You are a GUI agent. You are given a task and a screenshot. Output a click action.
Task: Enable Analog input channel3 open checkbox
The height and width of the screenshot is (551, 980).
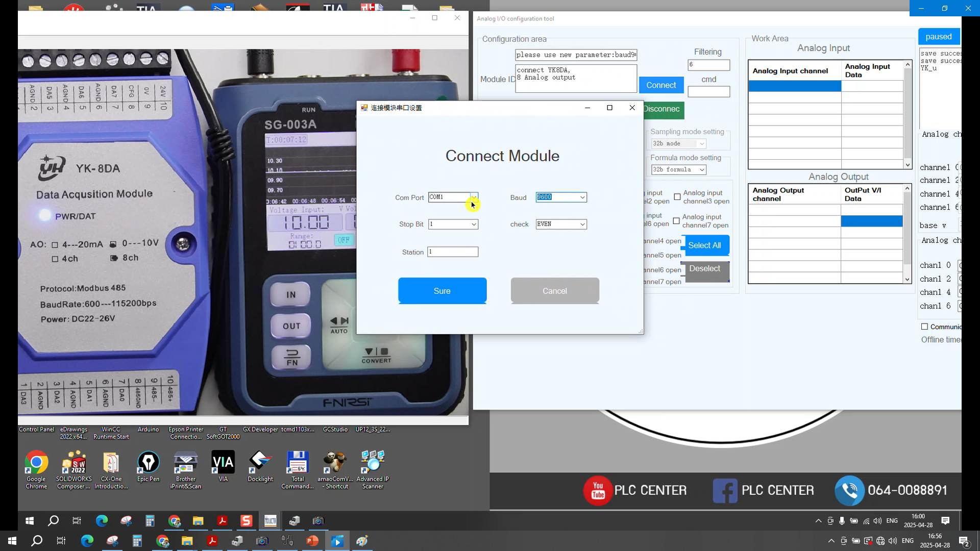(x=677, y=197)
